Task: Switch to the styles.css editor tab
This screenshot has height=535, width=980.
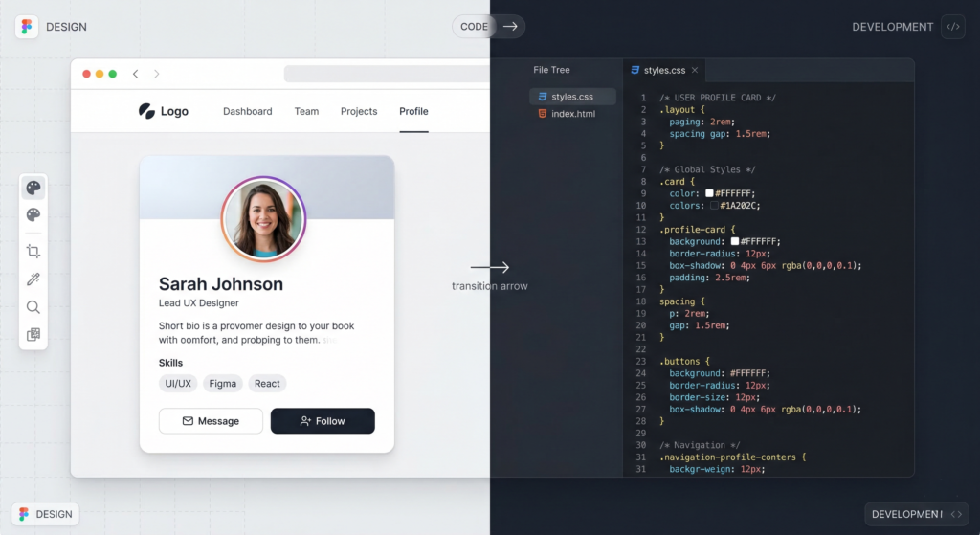Action: point(664,70)
